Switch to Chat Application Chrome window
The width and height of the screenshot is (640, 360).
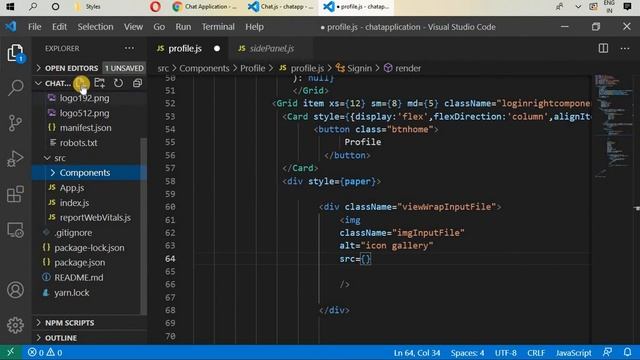tap(204, 7)
